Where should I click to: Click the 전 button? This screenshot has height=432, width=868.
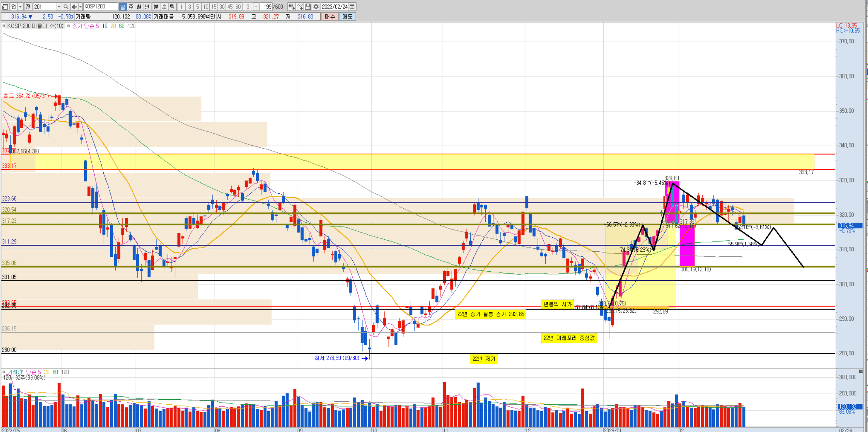[x=28, y=6]
